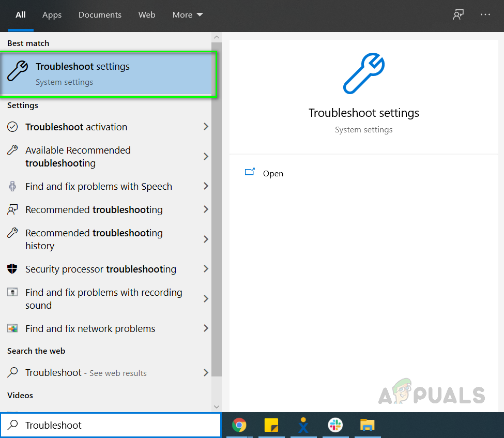The width and height of the screenshot is (504, 438).
Task: Expand chevron on the Recommended troubleshooting row with person icon
Action: tap(206, 209)
